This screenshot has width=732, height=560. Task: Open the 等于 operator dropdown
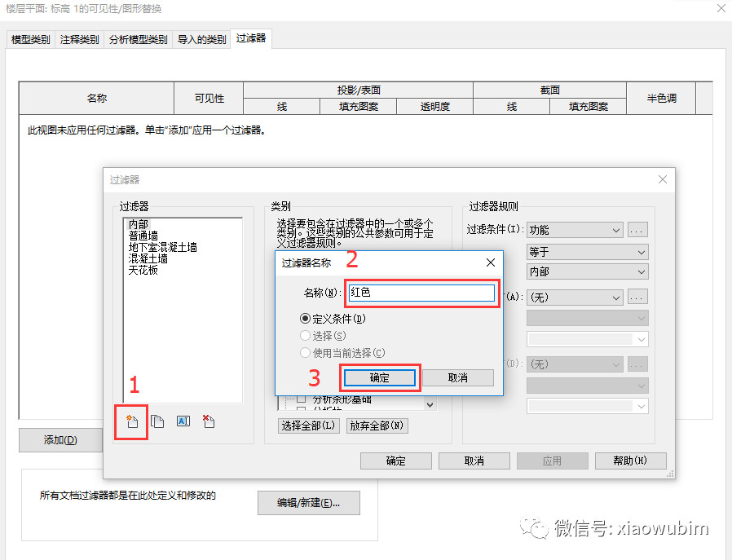(587, 252)
